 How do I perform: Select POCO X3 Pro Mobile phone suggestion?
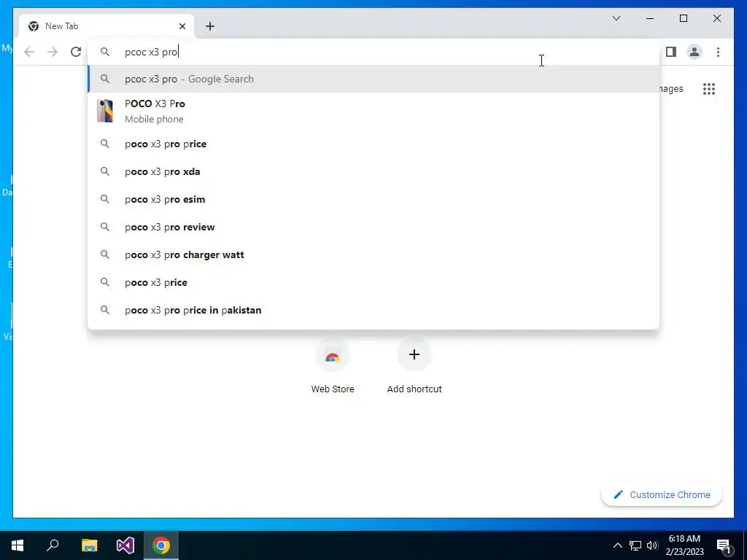373,111
